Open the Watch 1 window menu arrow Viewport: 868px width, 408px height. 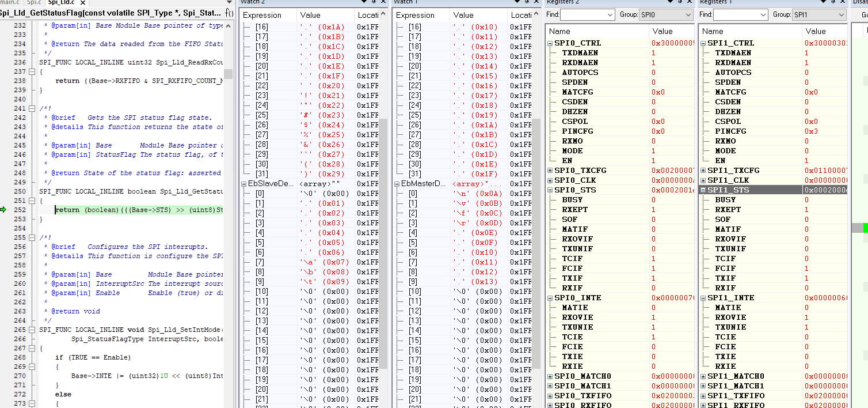click(516, 3)
